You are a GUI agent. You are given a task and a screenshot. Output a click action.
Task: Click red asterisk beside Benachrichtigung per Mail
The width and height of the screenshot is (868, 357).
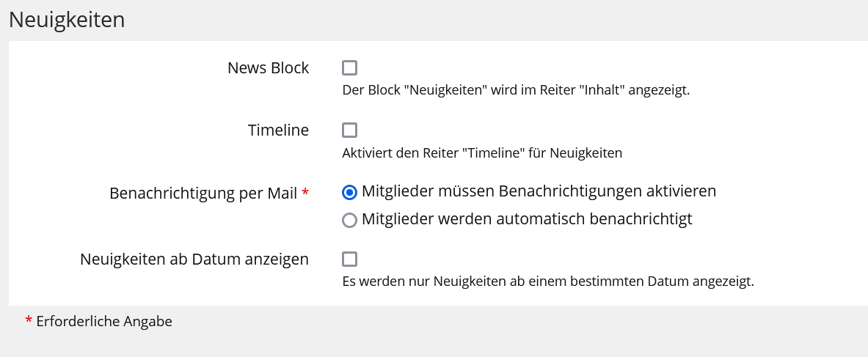point(305,192)
